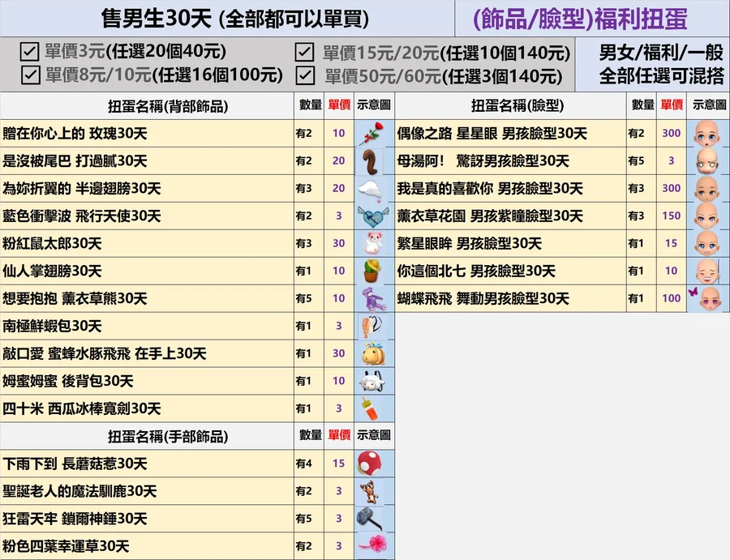This screenshot has width=730, height=560.
Task: Click the red rose item icon
Action: (373, 134)
